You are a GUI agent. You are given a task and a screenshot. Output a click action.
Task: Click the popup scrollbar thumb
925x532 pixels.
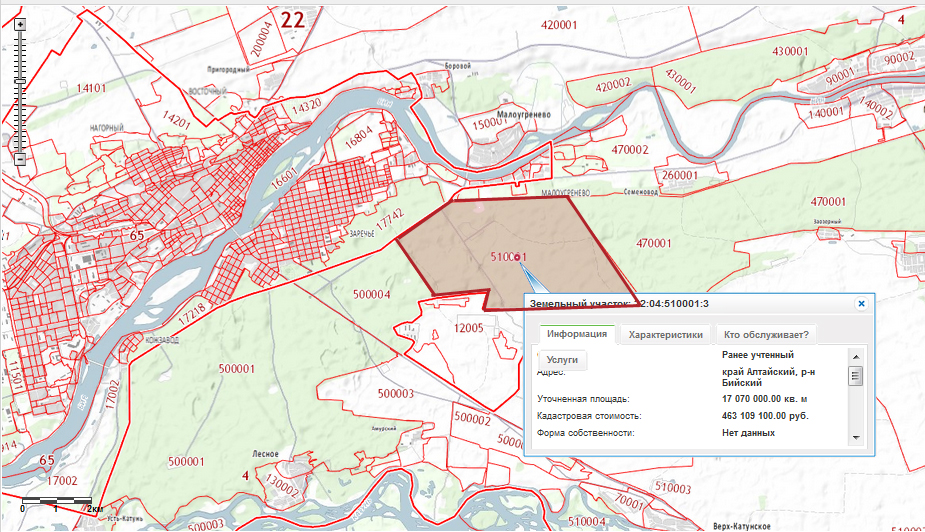855,376
